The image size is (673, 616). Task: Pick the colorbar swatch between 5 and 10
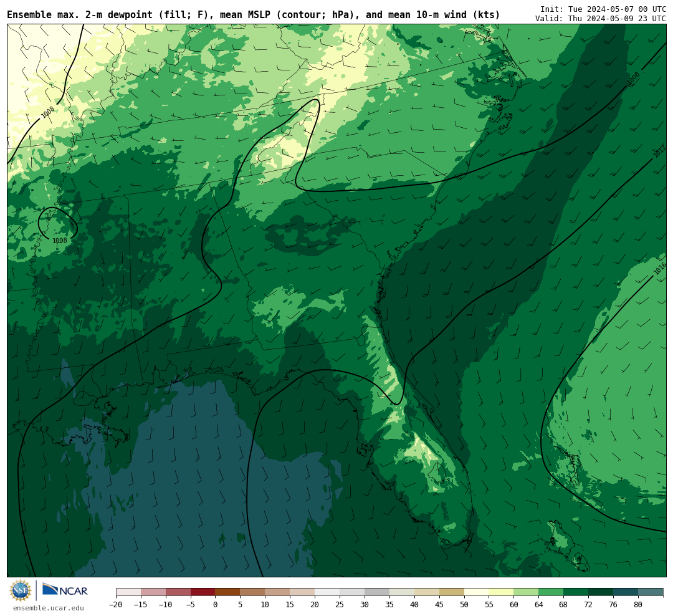[252, 592]
